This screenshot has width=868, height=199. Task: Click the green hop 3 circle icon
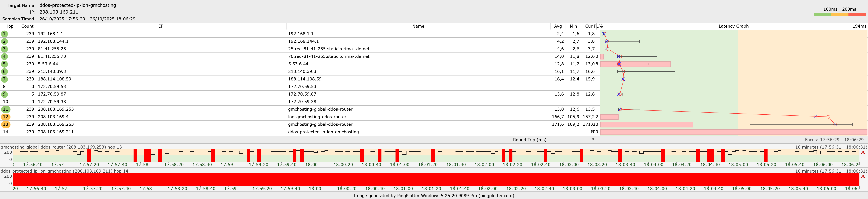pos(4,49)
